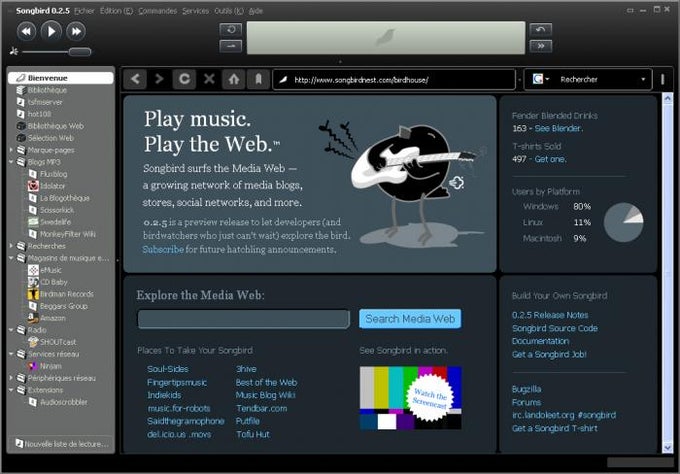Click the Seedelife icon in sidebar

click(x=33, y=222)
